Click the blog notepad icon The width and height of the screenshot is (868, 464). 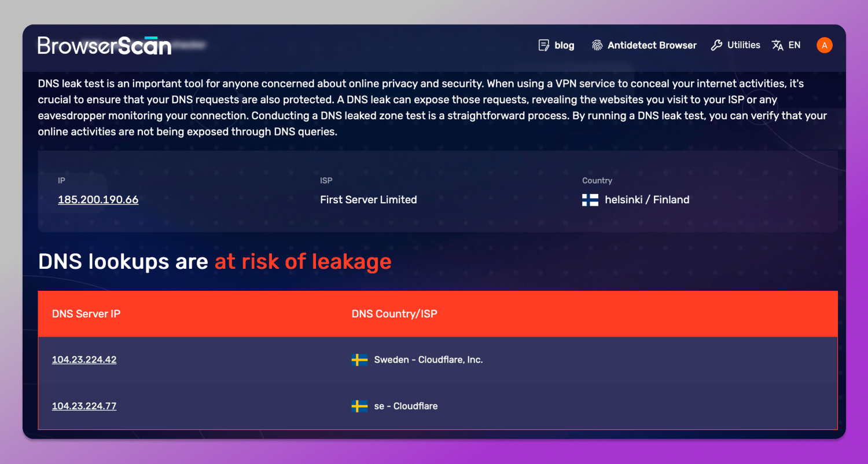tap(543, 45)
